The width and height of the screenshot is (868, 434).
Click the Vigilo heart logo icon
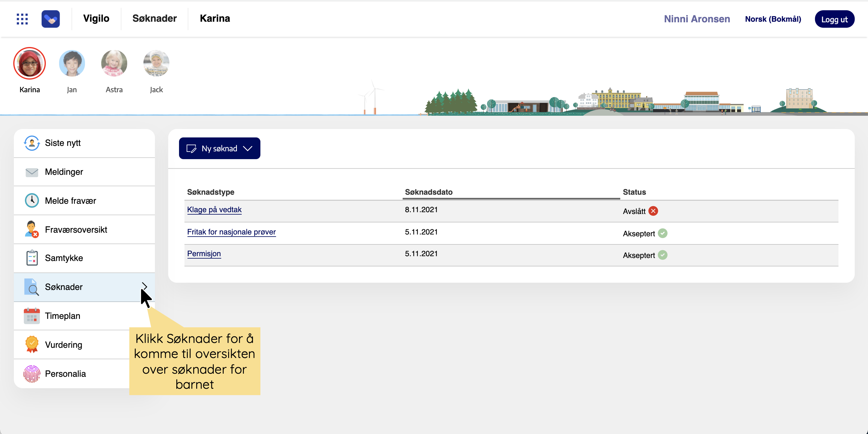pos(51,19)
